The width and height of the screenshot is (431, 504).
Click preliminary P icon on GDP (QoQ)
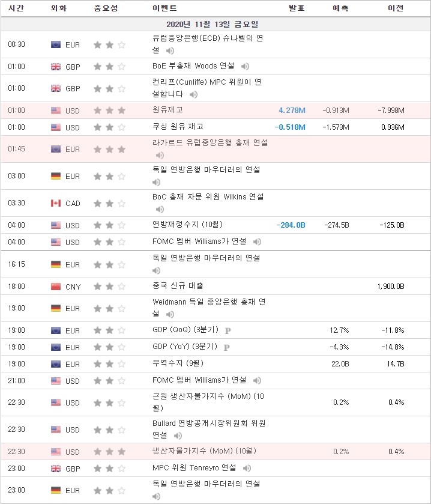coord(228,331)
